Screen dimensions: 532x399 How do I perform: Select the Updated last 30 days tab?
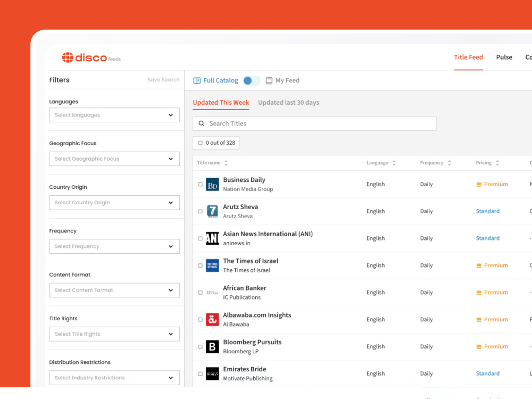point(289,103)
